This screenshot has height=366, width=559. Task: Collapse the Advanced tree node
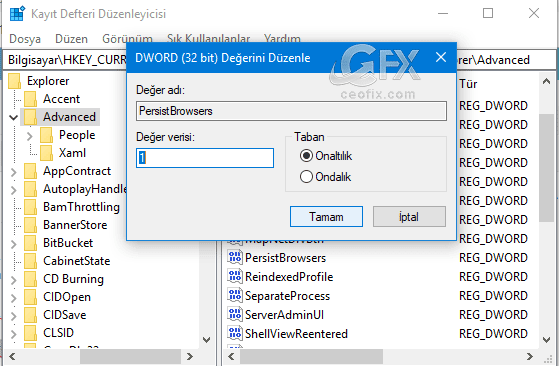pyautogui.click(x=14, y=117)
